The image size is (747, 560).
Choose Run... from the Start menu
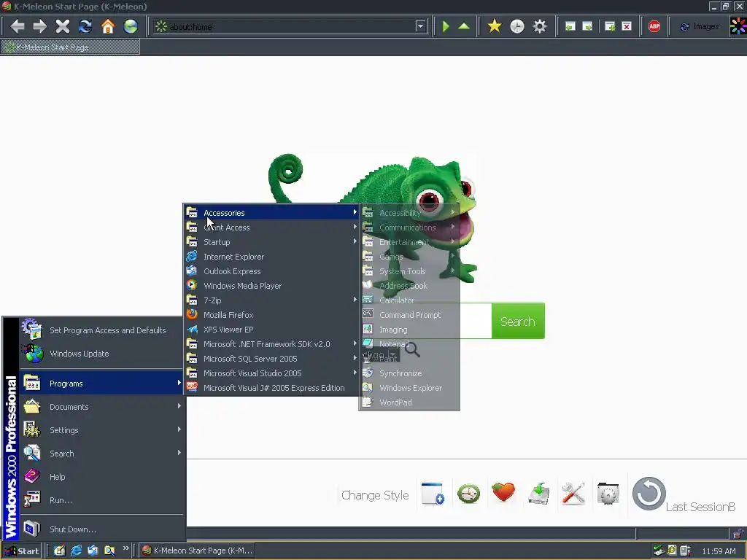pos(101,500)
